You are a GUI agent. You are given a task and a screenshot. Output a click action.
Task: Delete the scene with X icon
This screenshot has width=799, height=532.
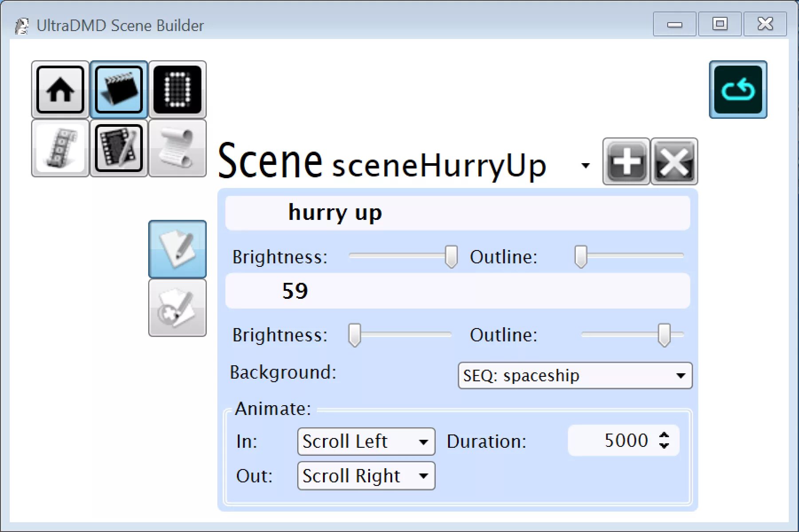pyautogui.click(x=674, y=161)
